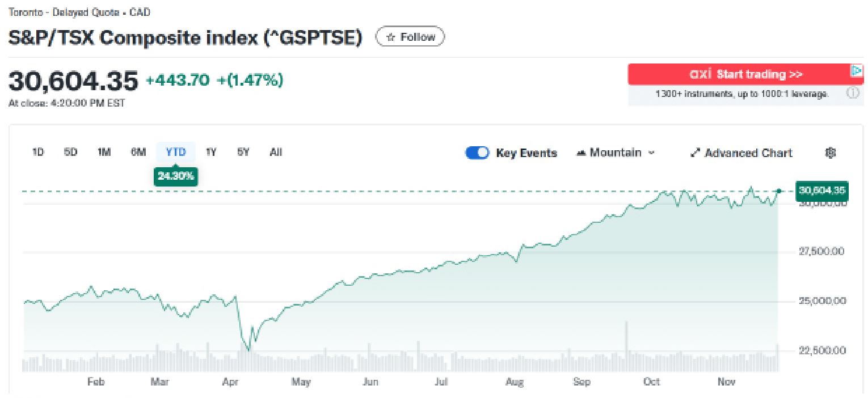The image size is (868, 398).
Task: Show the 1Y chart range
Action: coord(211,152)
